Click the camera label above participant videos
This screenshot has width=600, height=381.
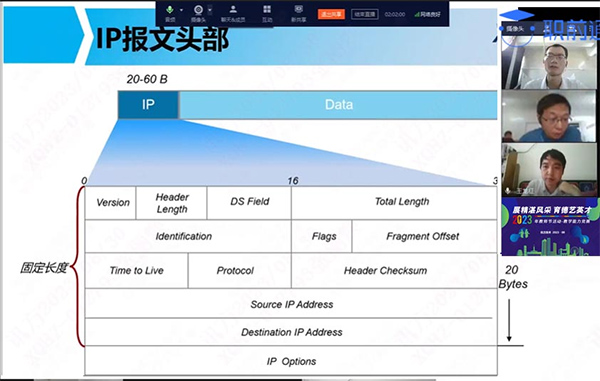pyautogui.click(x=515, y=29)
